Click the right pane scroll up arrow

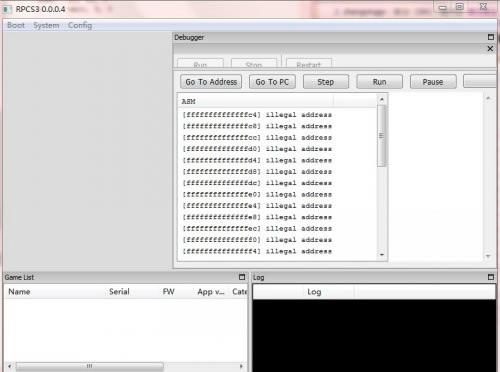488,98
